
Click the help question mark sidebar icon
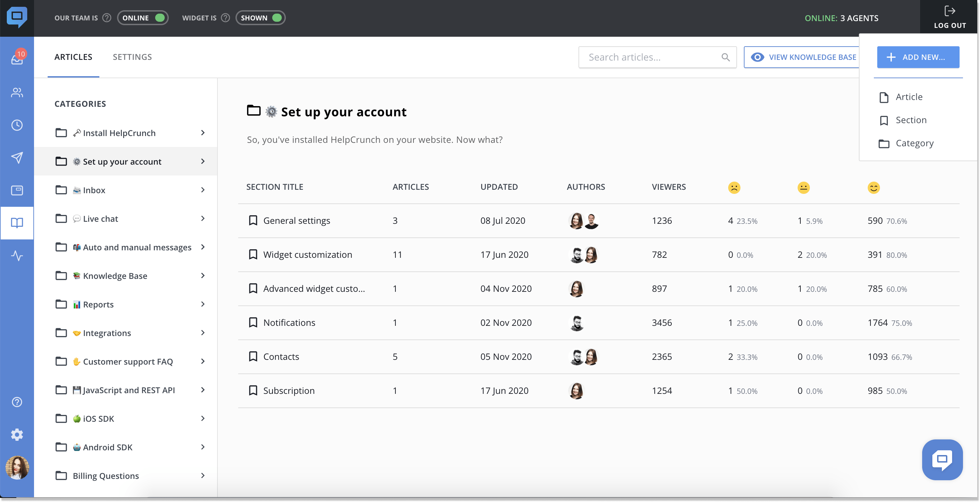click(x=17, y=402)
